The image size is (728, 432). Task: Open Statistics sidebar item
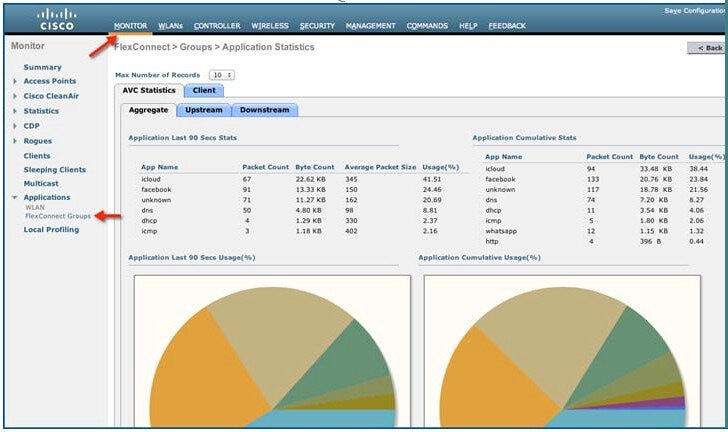(x=41, y=111)
